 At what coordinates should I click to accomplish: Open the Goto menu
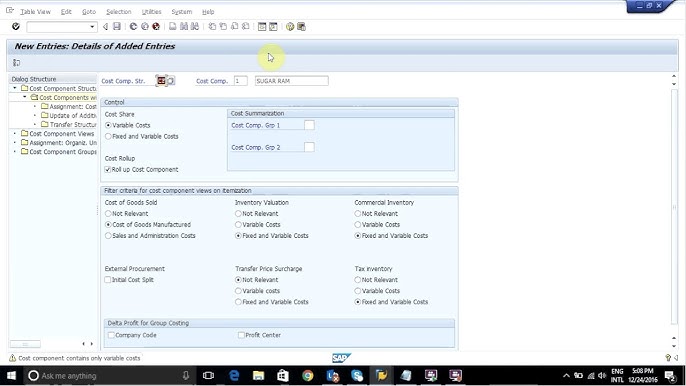coord(89,12)
